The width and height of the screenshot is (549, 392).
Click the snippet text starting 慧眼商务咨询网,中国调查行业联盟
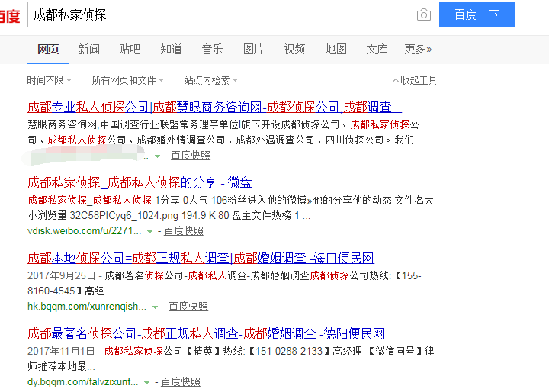[x=225, y=132]
